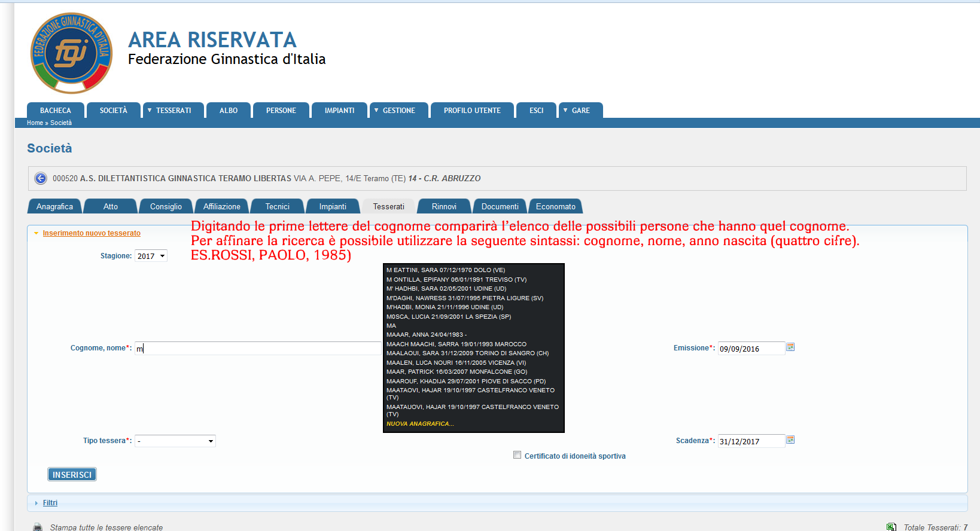Switch to the Economato tab

coord(556,206)
